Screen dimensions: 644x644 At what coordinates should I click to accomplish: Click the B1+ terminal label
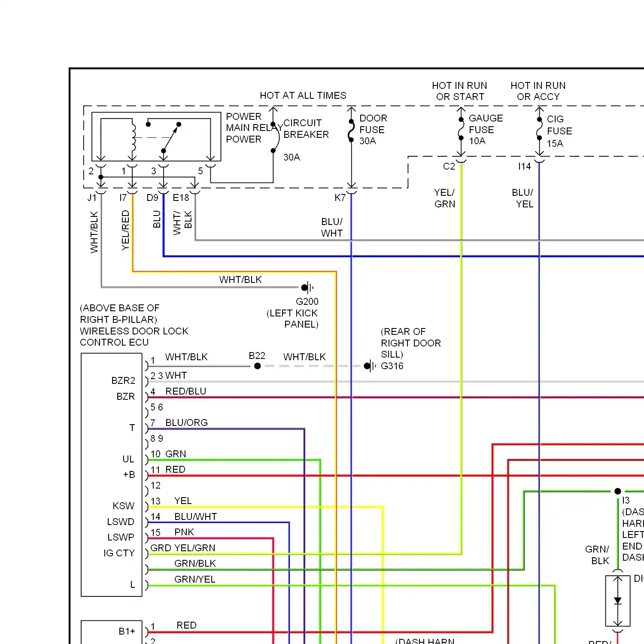pos(127,632)
